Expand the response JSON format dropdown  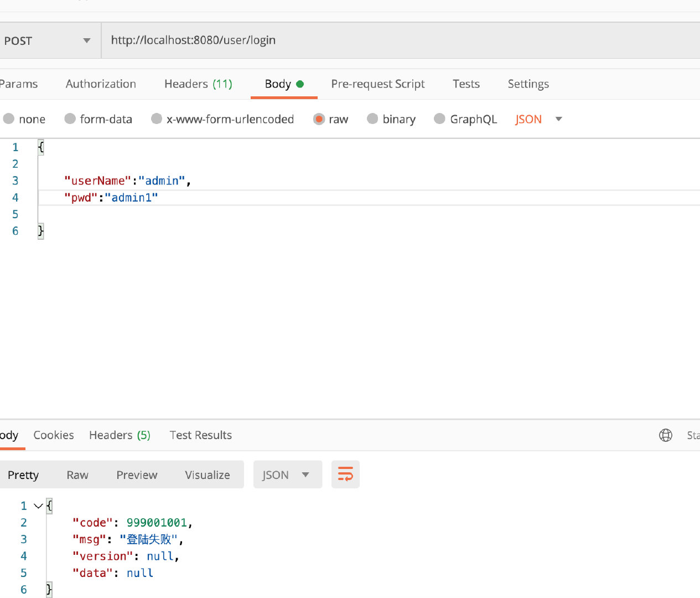coord(287,475)
